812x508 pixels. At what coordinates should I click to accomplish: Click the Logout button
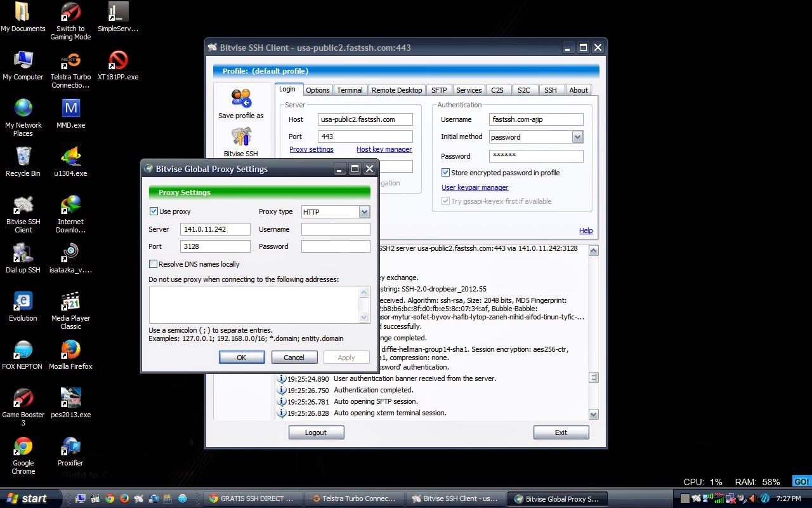(x=316, y=432)
